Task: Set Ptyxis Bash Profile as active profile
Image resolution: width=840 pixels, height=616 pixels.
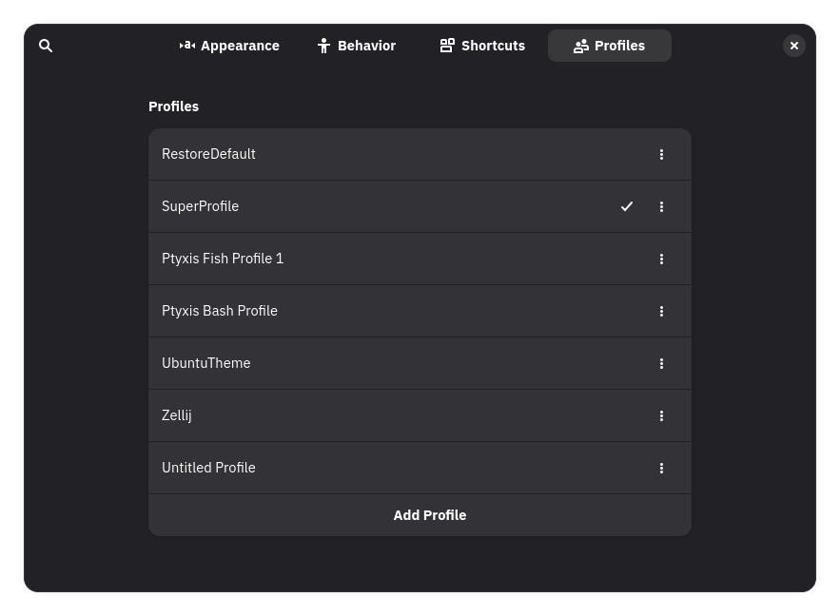Action: pos(381,311)
